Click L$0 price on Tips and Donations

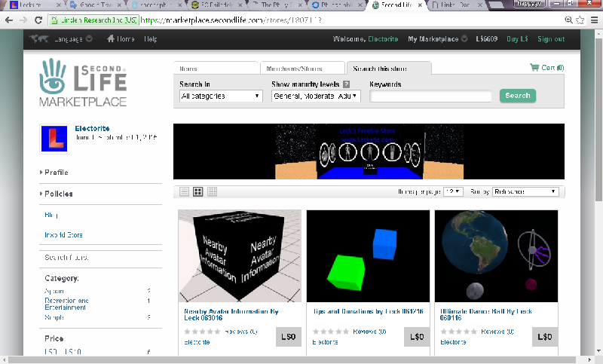[417, 337]
